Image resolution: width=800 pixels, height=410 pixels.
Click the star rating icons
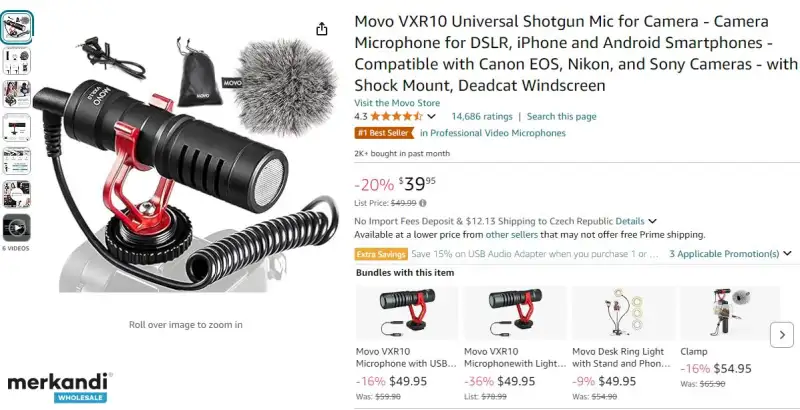(x=396, y=116)
